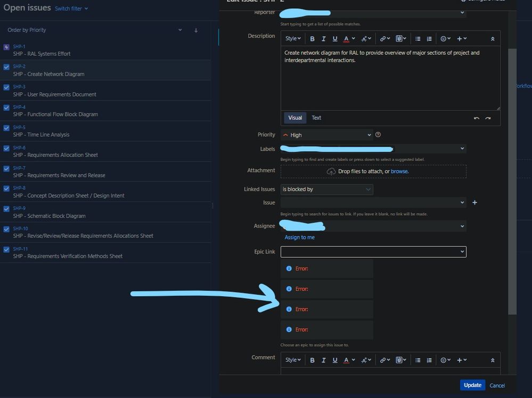The image size is (532, 398).
Task: Insert a link via the Description toolbar
Action: pos(383,38)
